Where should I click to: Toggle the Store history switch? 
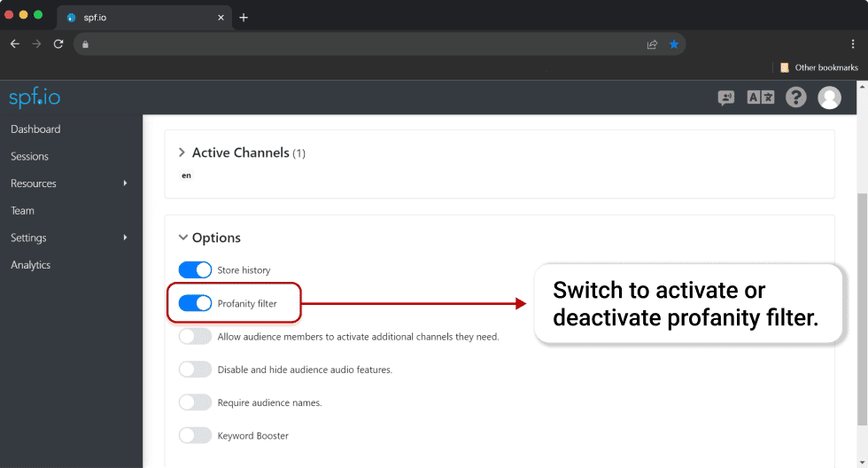click(x=195, y=269)
